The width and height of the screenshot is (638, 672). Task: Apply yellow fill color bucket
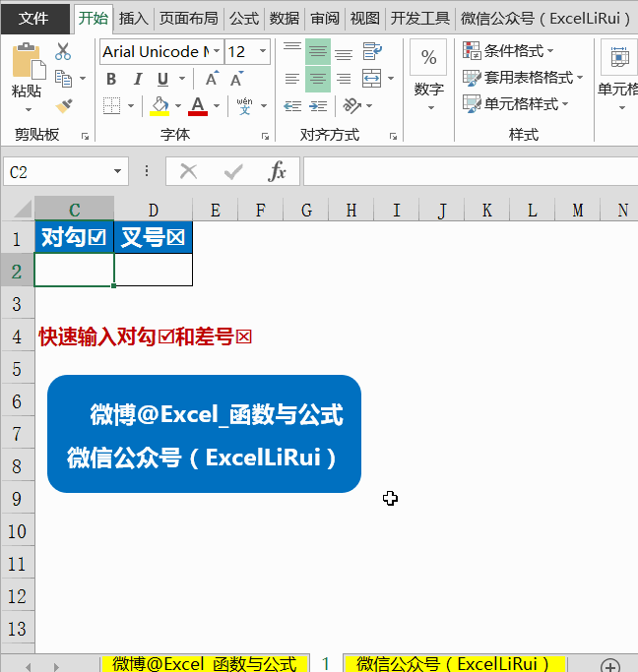pos(159,105)
